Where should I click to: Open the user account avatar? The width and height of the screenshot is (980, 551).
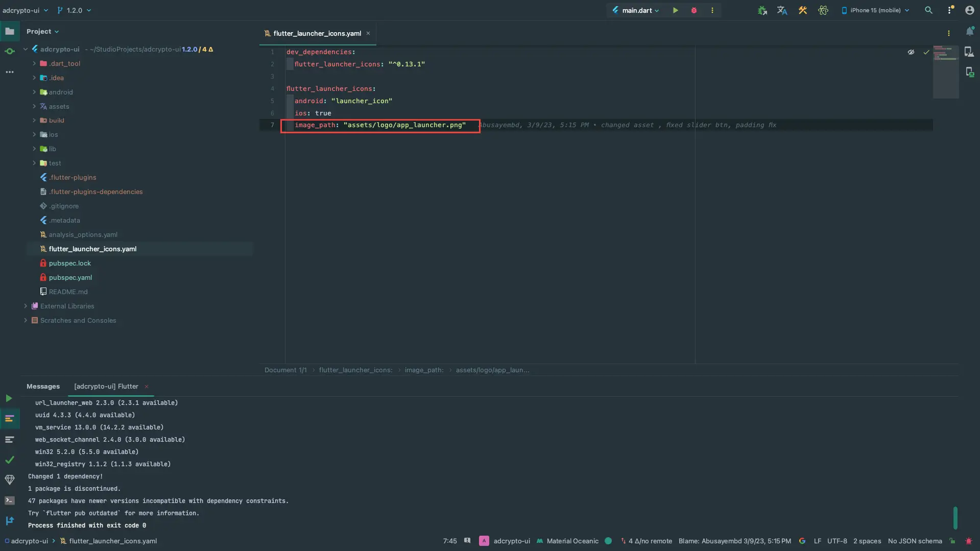click(x=969, y=10)
